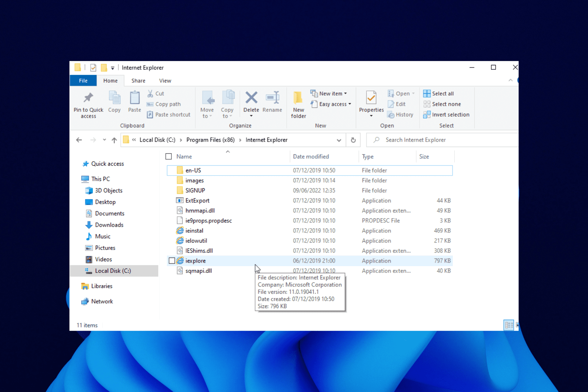Select ie9props.propdesc file
The width and height of the screenshot is (588, 392).
(x=310, y=221)
